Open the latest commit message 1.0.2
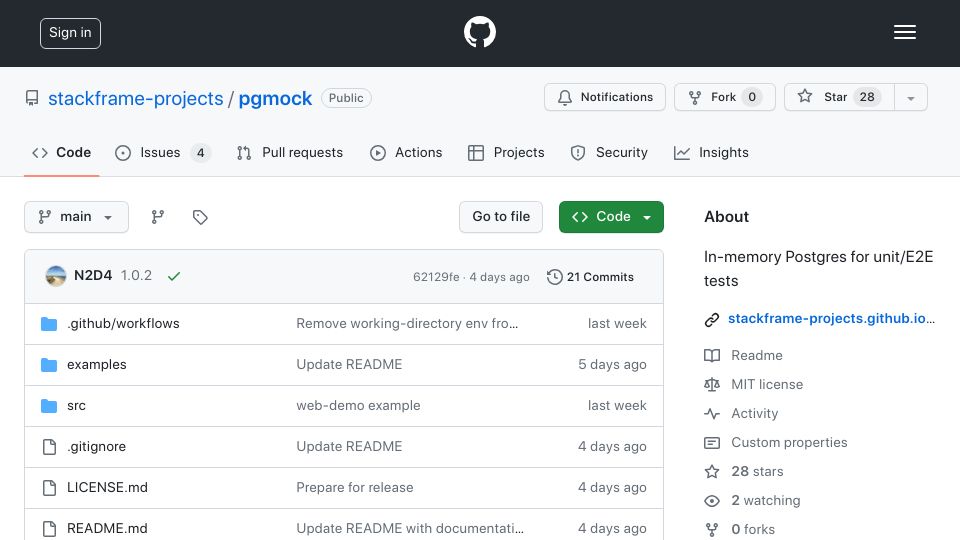Screen dimensions: 960x540 pyautogui.click(x=136, y=276)
